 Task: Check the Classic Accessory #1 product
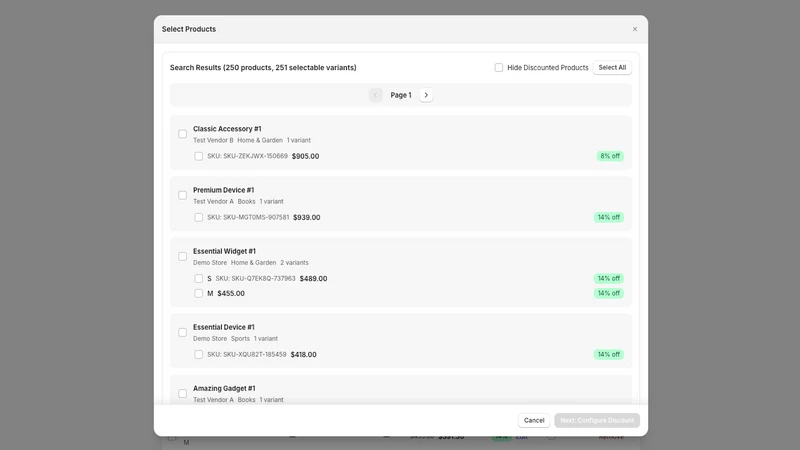(x=182, y=134)
